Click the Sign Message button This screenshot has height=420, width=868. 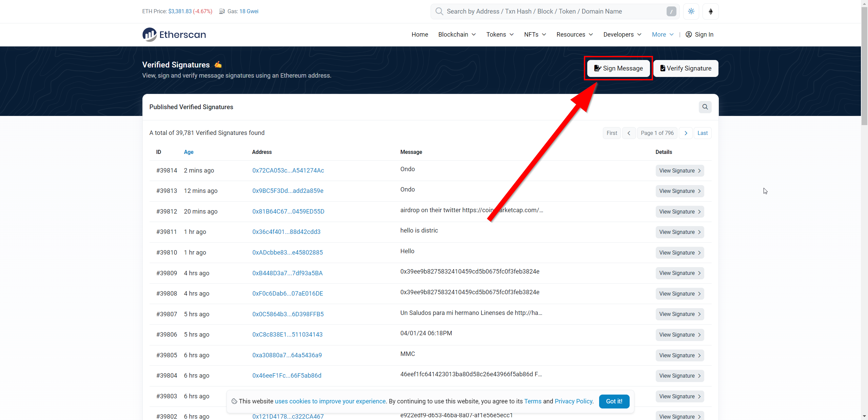pos(618,68)
